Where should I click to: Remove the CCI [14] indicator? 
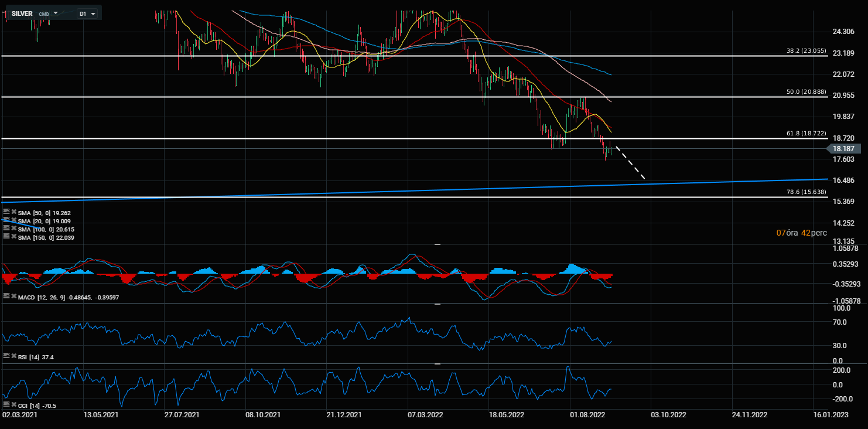pyautogui.click(x=13, y=404)
